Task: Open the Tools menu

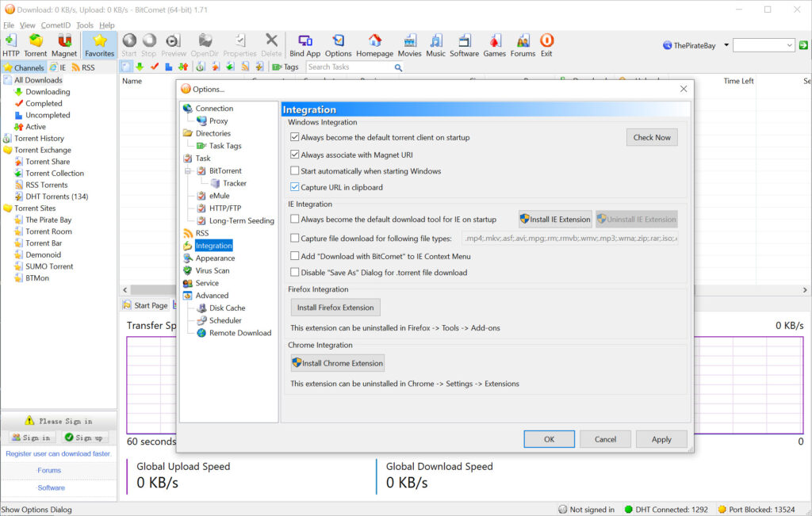Action: [x=85, y=25]
